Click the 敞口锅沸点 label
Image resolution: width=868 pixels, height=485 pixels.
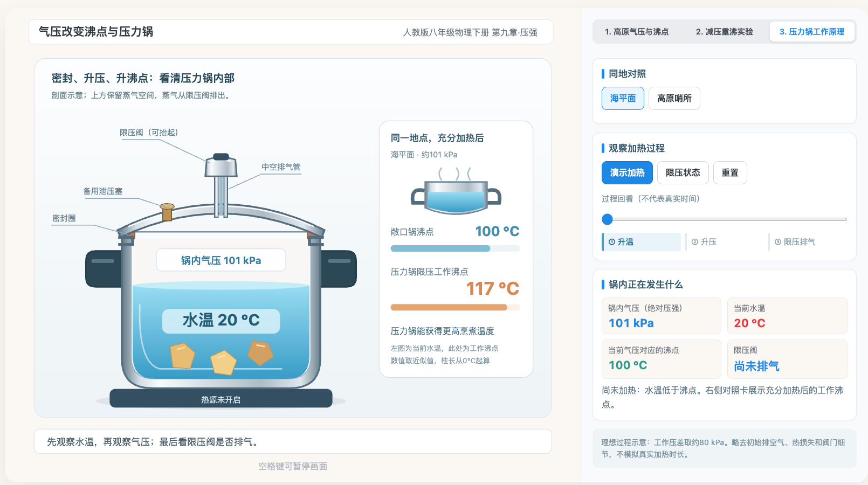tap(412, 232)
